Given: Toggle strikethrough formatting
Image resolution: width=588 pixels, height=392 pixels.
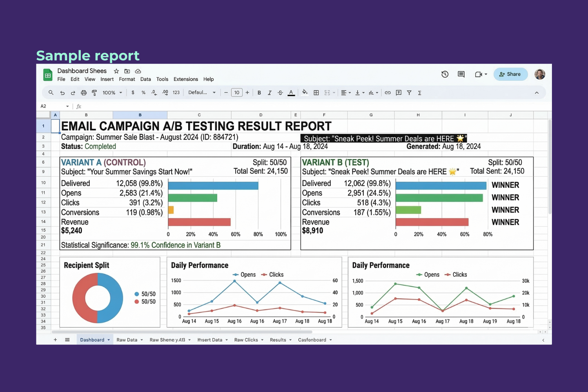Looking at the screenshot, I should 280,93.
